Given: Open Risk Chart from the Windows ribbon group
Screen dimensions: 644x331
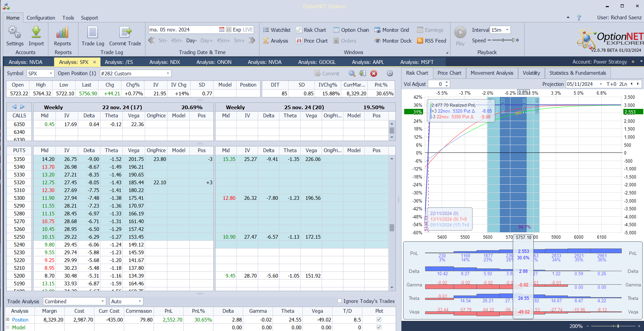Looking at the screenshot, I should click(x=311, y=30).
